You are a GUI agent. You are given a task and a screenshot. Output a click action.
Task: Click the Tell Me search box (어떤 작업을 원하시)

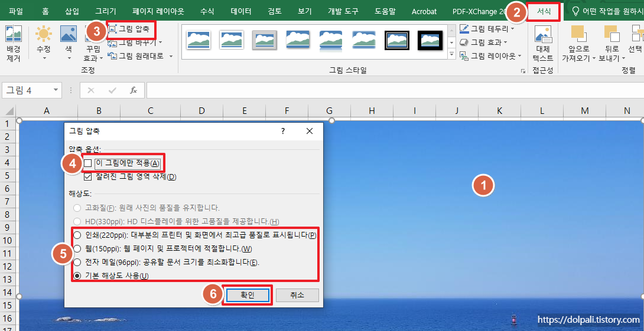(608, 11)
